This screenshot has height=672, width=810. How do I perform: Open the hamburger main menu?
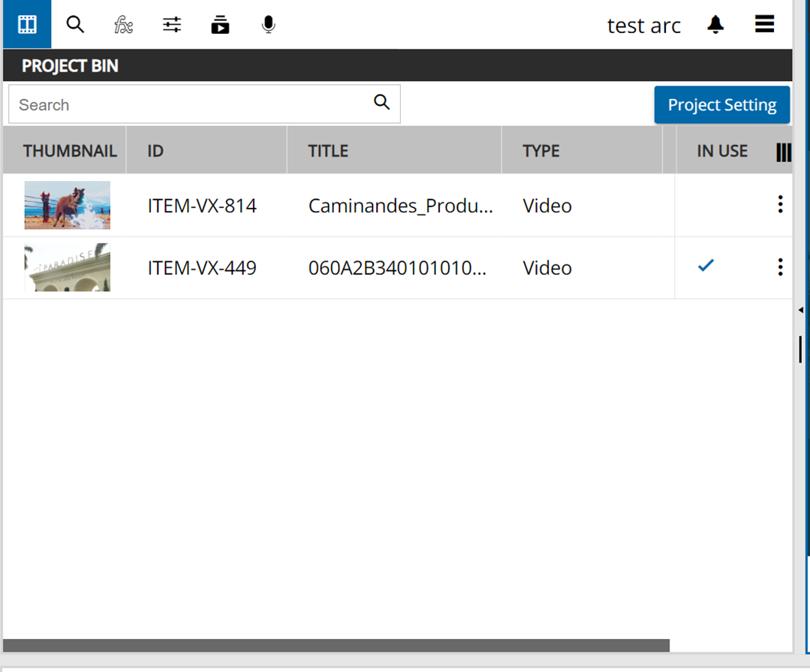point(764,25)
